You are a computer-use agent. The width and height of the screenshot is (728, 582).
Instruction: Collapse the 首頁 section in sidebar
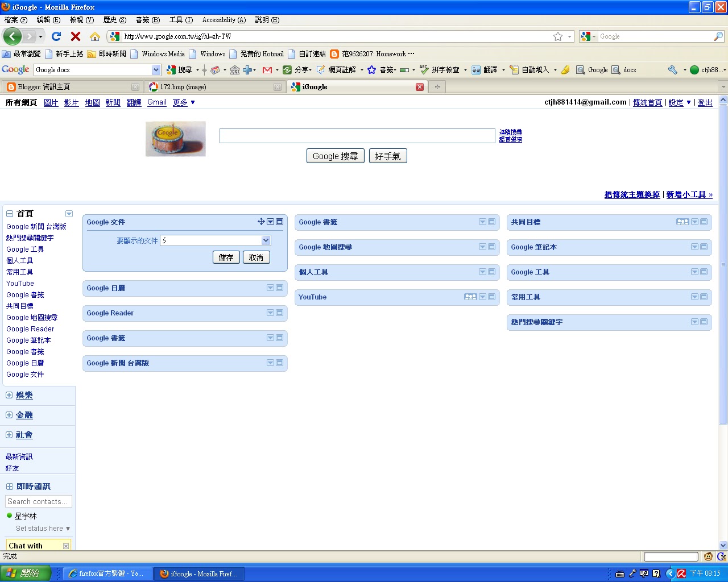(x=10, y=214)
